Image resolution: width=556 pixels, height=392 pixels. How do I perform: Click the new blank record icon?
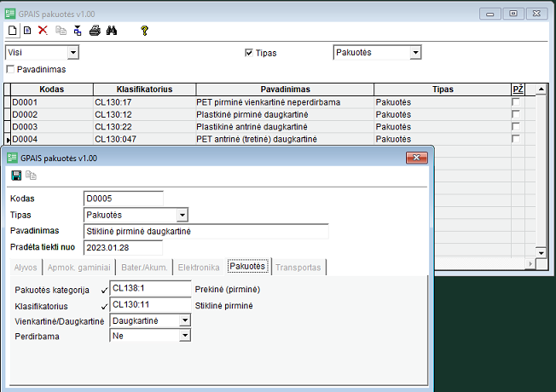click(12, 31)
